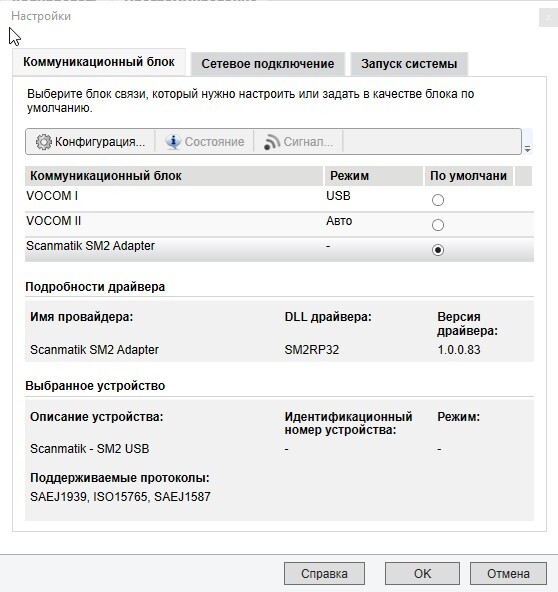Confirm settings with OK button
The height and width of the screenshot is (592, 558).
click(422, 574)
